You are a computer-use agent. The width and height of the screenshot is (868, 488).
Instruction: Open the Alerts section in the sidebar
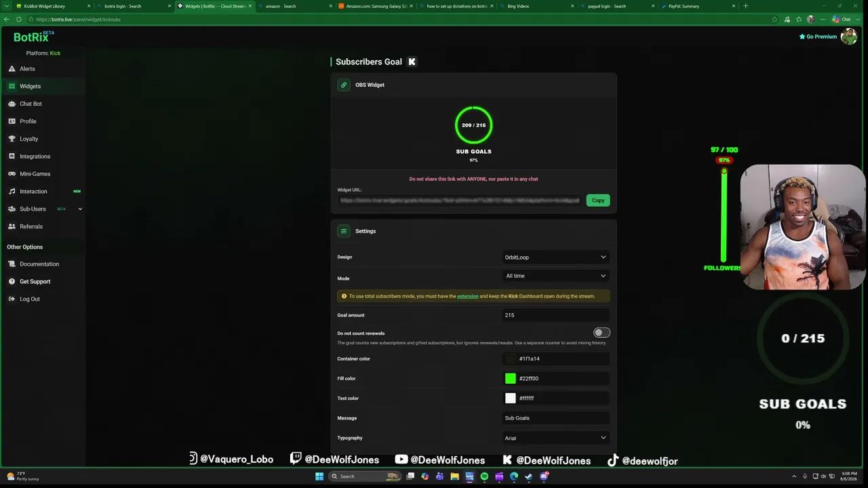[27, 68]
